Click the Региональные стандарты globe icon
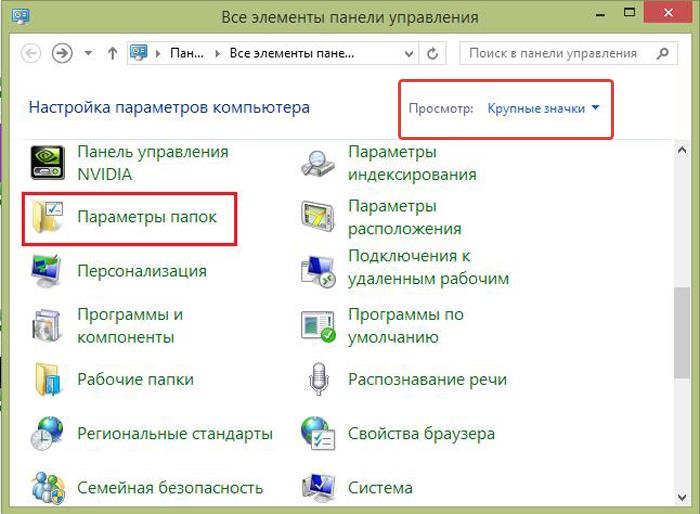 coord(47,433)
